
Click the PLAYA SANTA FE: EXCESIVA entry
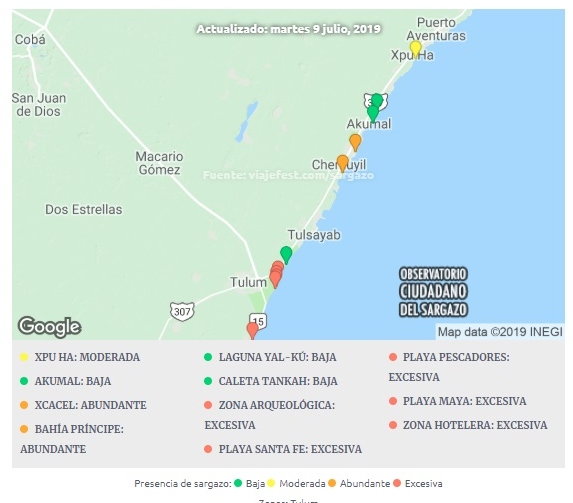point(283,449)
